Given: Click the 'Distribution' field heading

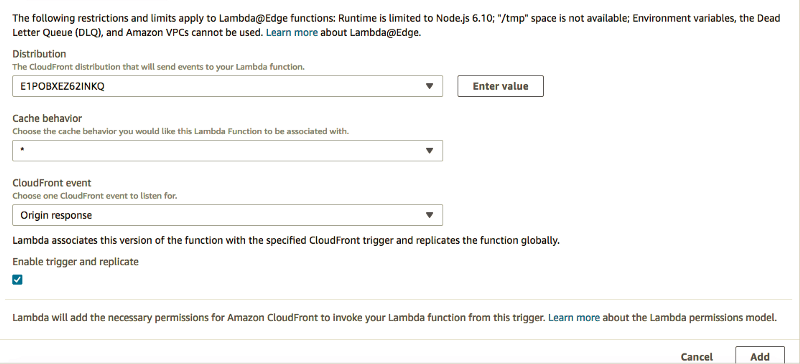Looking at the screenshot, I should coord(39,54).
